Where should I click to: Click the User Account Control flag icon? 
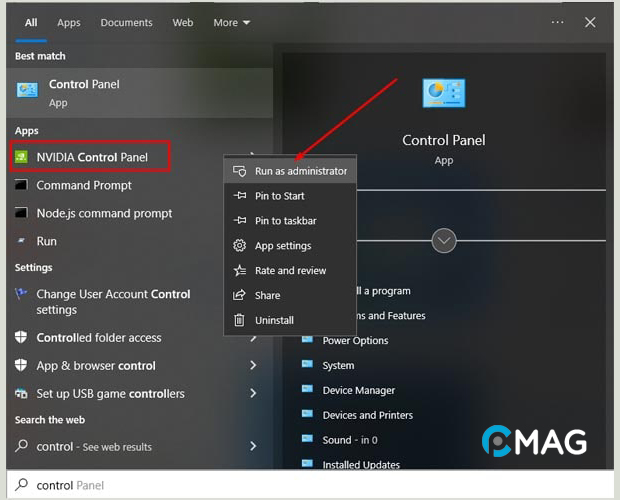click(x=21, y=294)
